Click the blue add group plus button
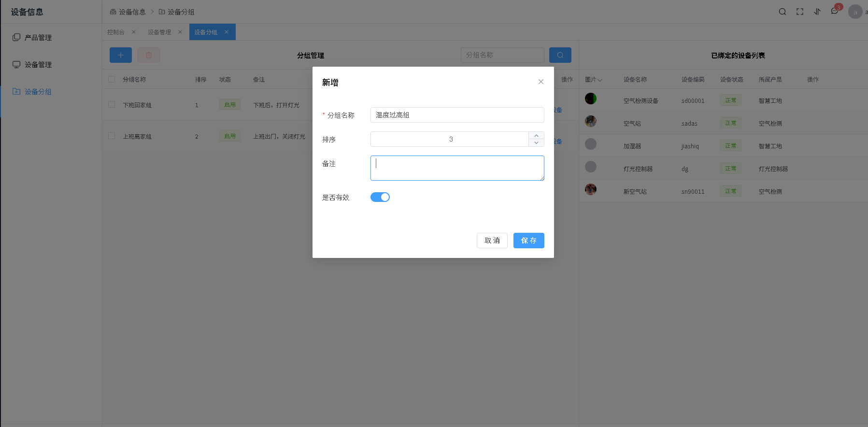The height and width of the screenshot is (427, 868). click(121, 55)
